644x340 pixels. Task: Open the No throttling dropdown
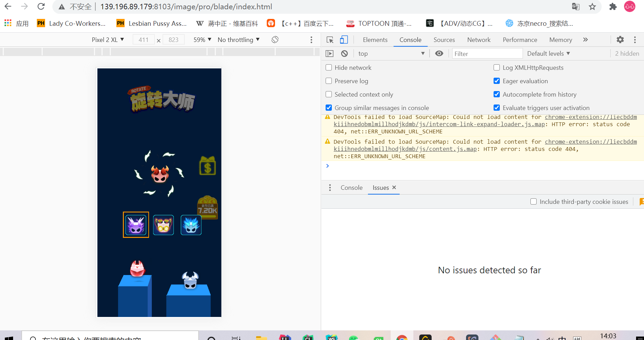(238, 39)
